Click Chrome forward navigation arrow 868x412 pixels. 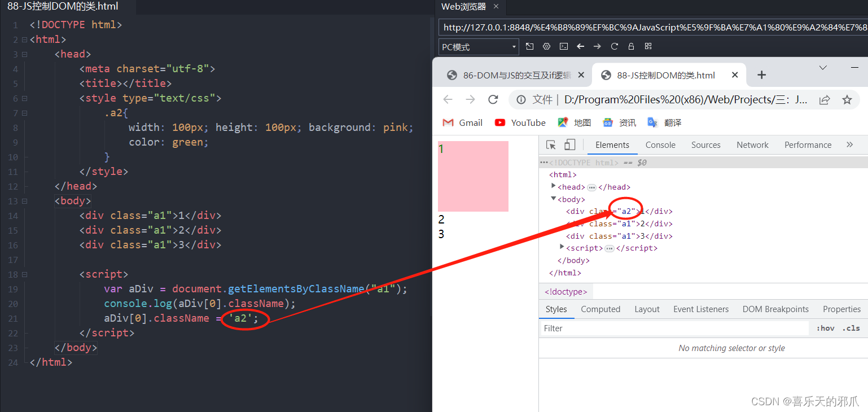coord(471,100)
